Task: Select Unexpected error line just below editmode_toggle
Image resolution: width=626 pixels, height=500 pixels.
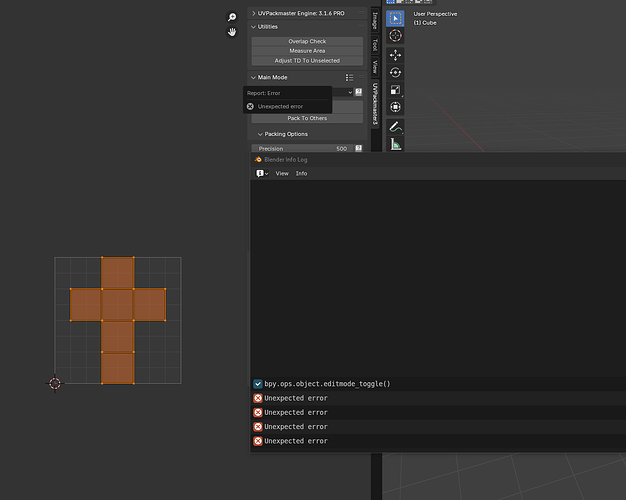Action: click(438, 398)
